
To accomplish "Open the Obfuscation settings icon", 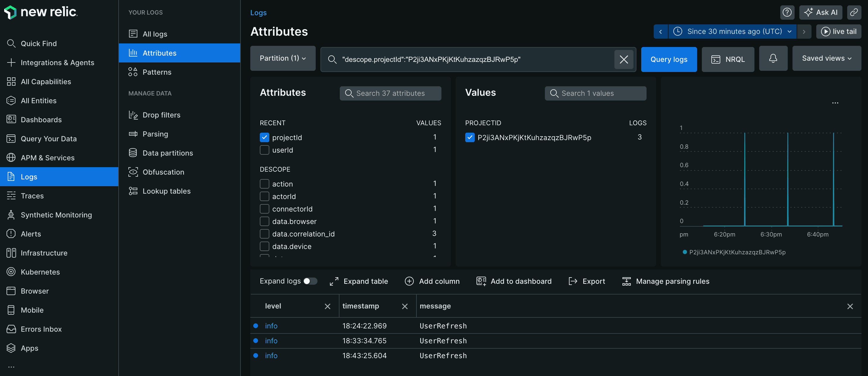I will point(133,172).
